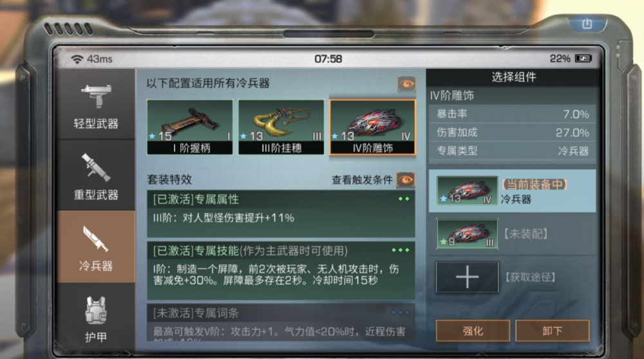Expand the 未激活 专属词条 effect panel
The width and height of the screenshot is (644, 359).
[x=281, y=322]
